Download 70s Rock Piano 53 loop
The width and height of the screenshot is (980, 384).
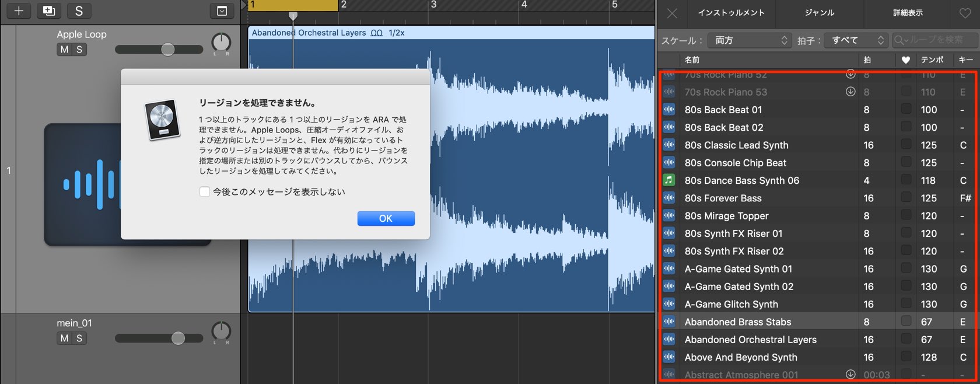point(850,92)
